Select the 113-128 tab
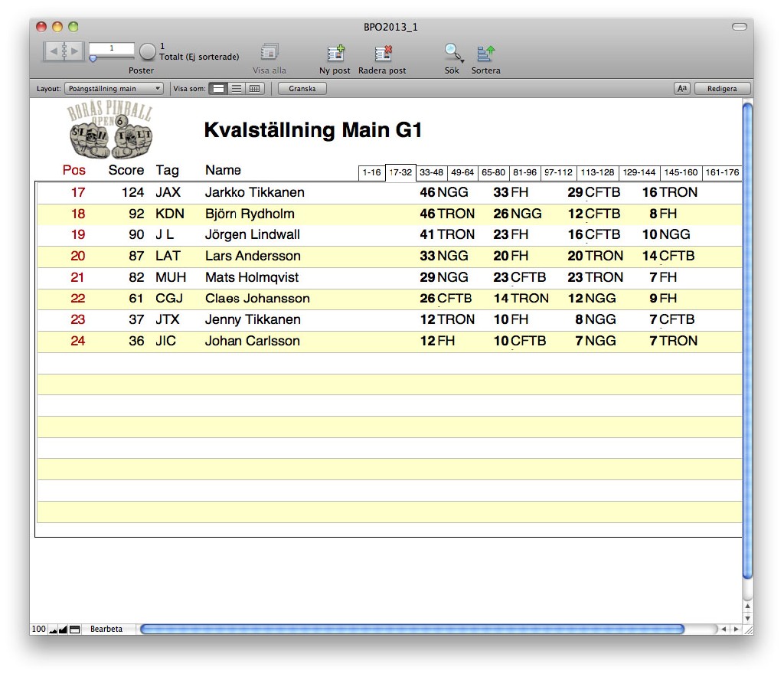Viewport: 784px width, 677px height. point(597,172)
